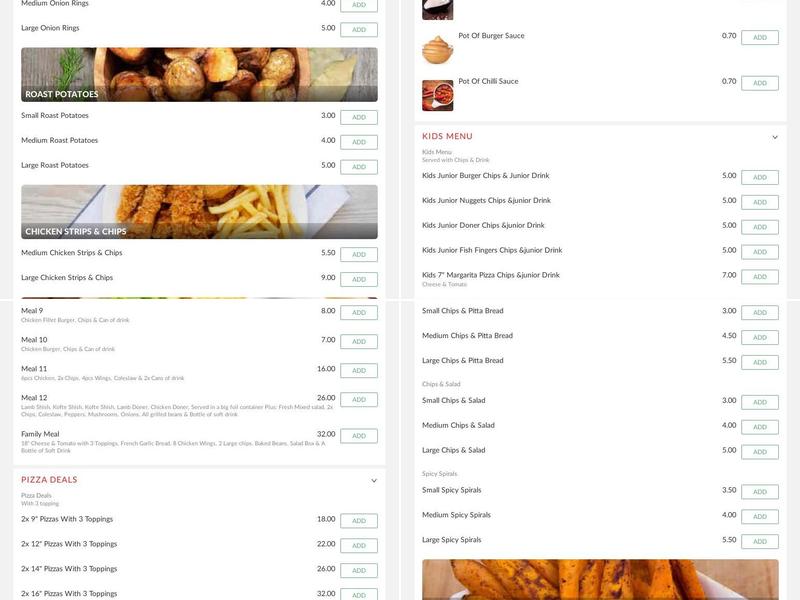
Task: Click the Spicy Spirals photo at bottom right
Action: [600, 580]
